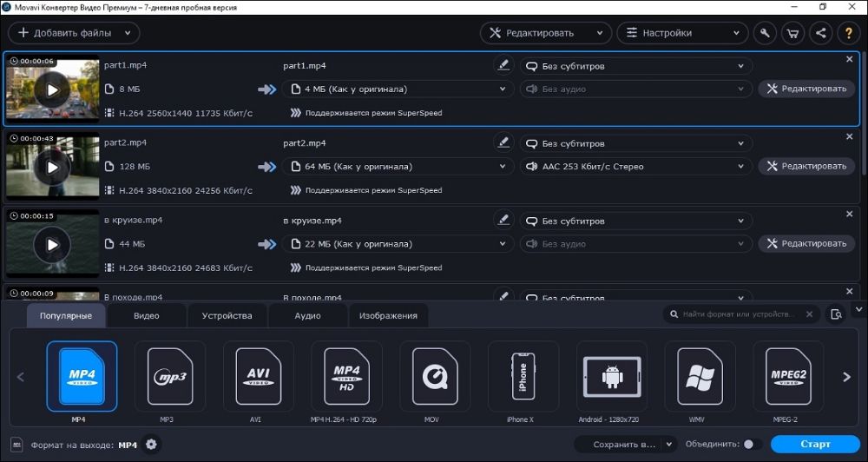The height and width of the screenshot is (462, 868).
Task: Open the Изображения tab
Action: 388,316
